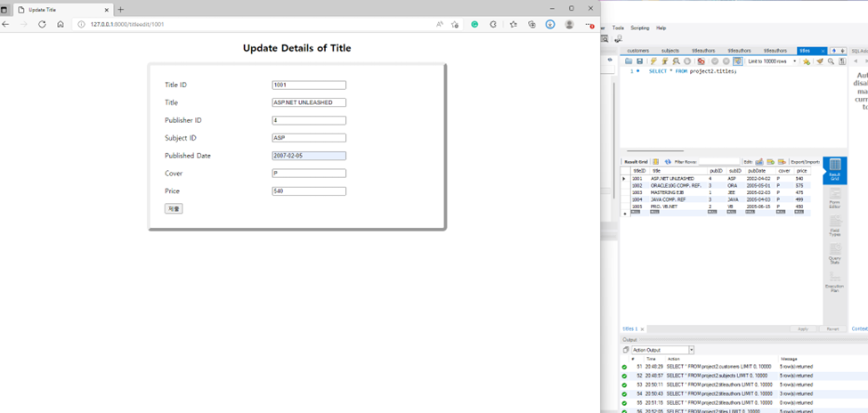
Task: Filter Rows input field in Workbench
Action: click(x=719, y=162)
